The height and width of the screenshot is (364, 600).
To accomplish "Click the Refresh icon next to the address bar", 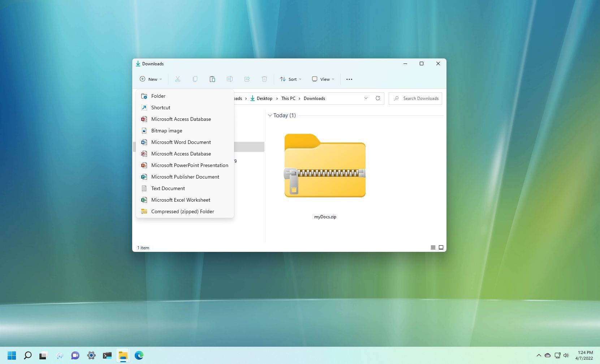I will [x=377, y=98].
